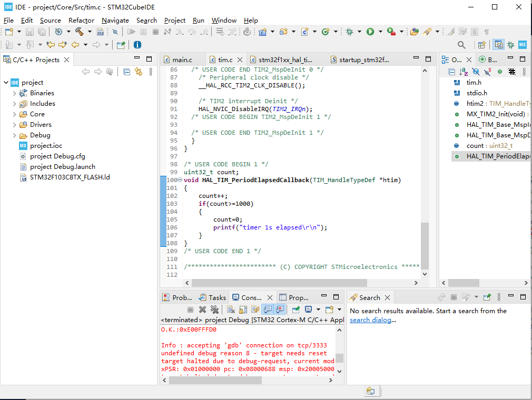Image resolution: width=532 pixels, height=400 pixels.
Task: Click Collapse All in C/C++ Projects panel
Action: (126, 72)
